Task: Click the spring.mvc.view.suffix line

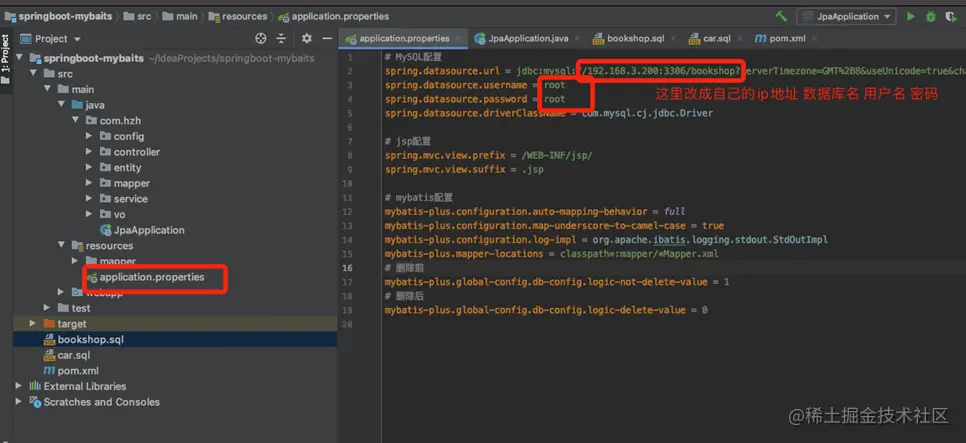Action: click(x=464, y=169)
